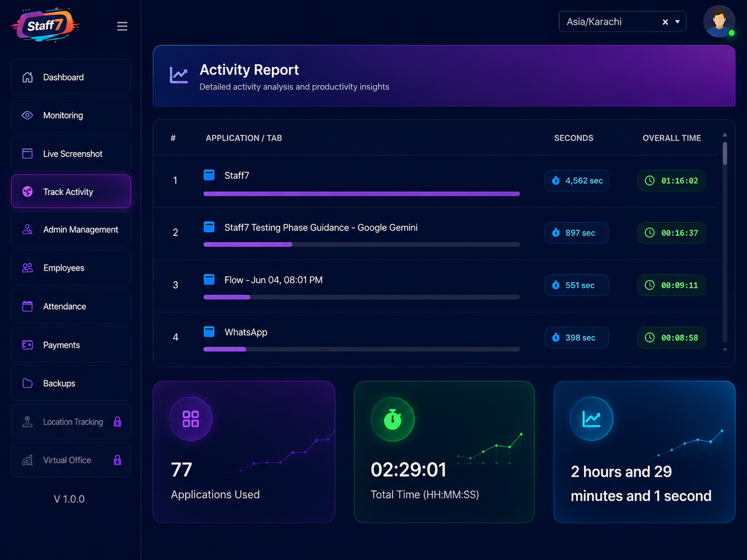The image size is (747, 560).
Task: Click the WhatsApp row title
Action: tap(246, 332)
